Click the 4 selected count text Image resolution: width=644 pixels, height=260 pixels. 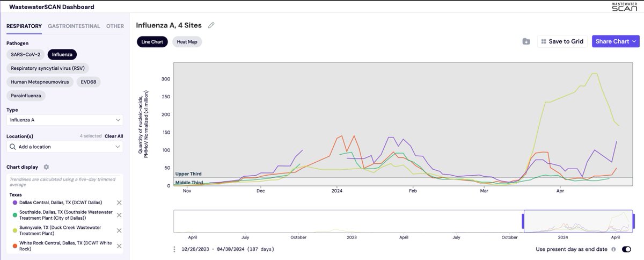click(x=91, y=136)
